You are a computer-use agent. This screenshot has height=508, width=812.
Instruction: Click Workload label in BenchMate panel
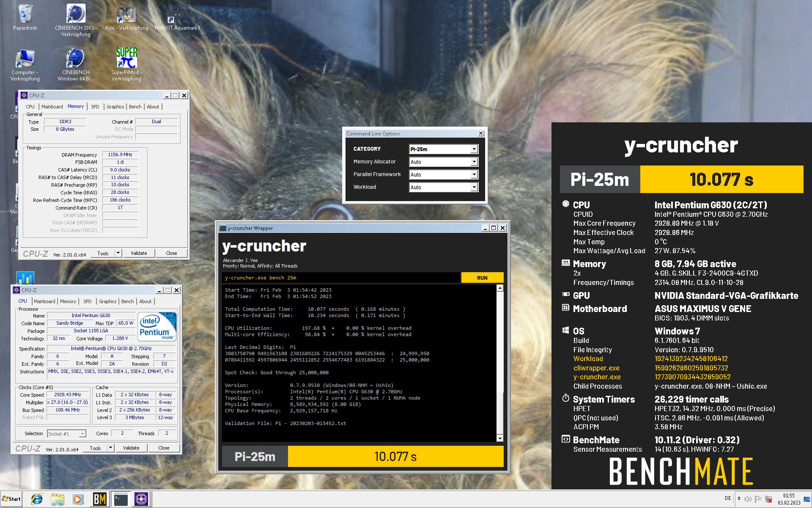tap(588, 359)
